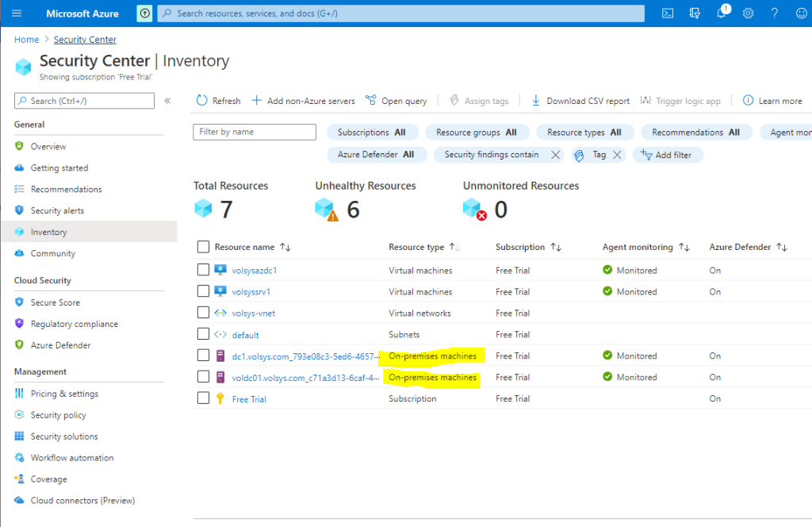Open the Resource types filter dropdown
Image resolution: width=812 pixels, height=527 pixels.
584,132
